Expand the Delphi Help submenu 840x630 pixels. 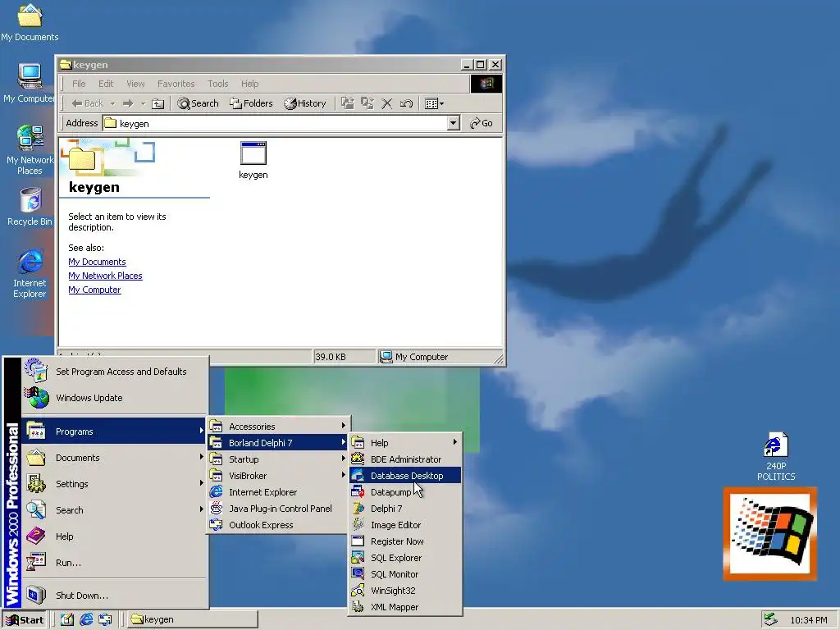point(405,443)
